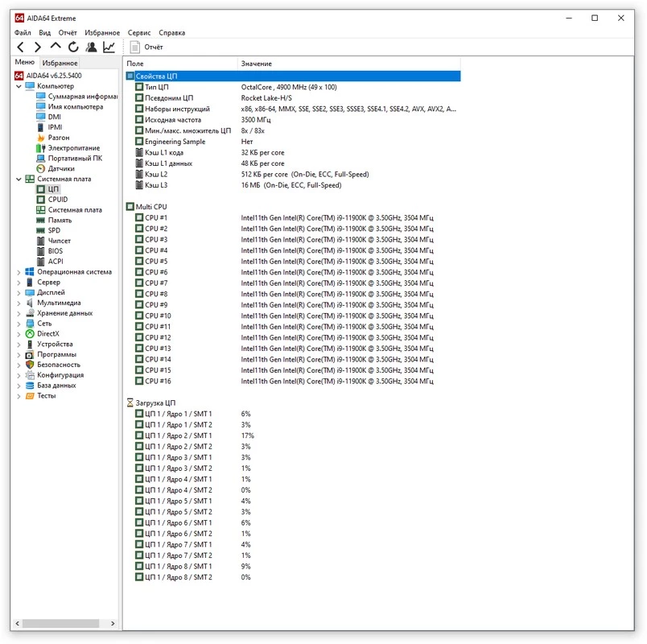This screenshot has width=647, height=644.
Task: Expand the Тесты tree node
Action: coord(19,396)
